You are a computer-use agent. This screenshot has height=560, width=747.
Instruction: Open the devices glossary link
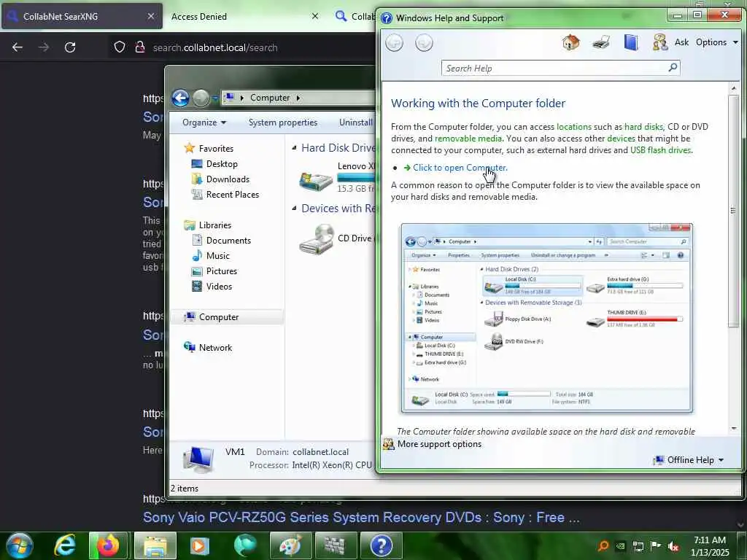621,139
